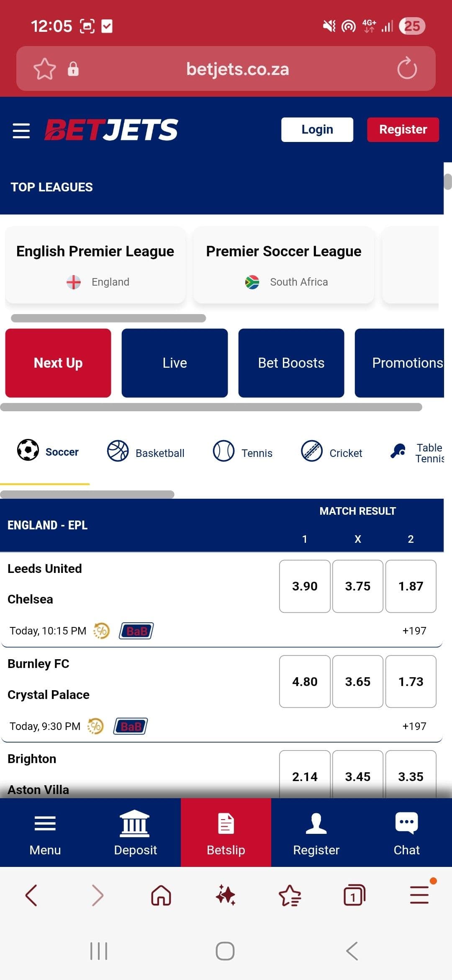
Task: Reload the page with browser refresh icon
Action: [405, 69]
